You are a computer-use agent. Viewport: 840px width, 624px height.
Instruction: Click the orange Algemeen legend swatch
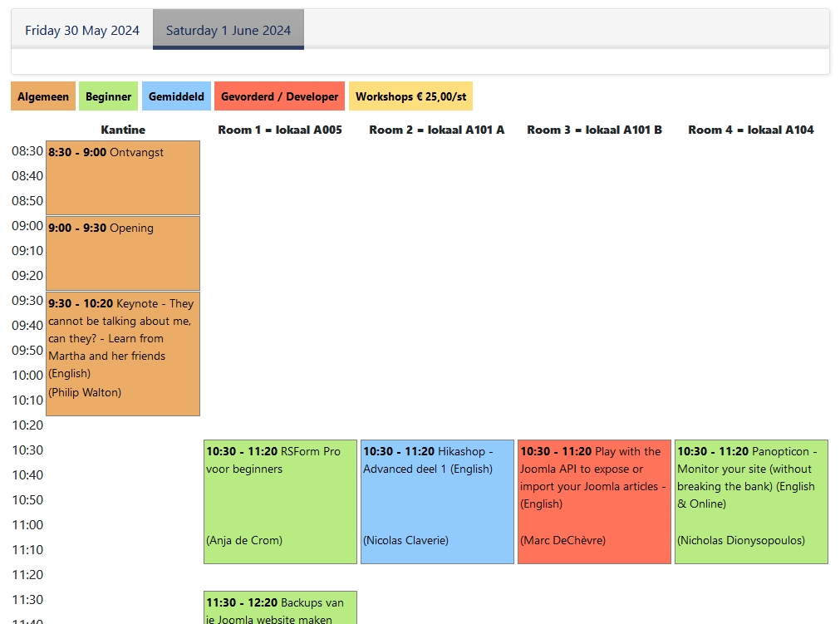pos(43,96)
